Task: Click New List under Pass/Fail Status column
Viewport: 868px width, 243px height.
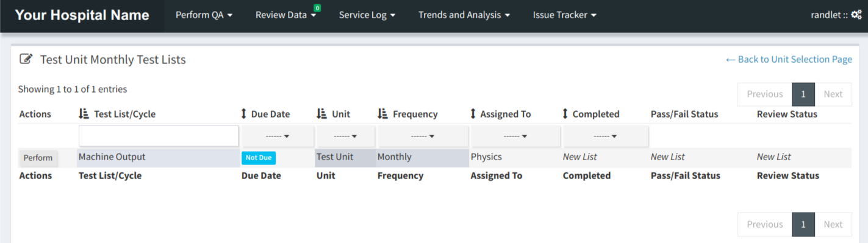Action: [668, 157]
